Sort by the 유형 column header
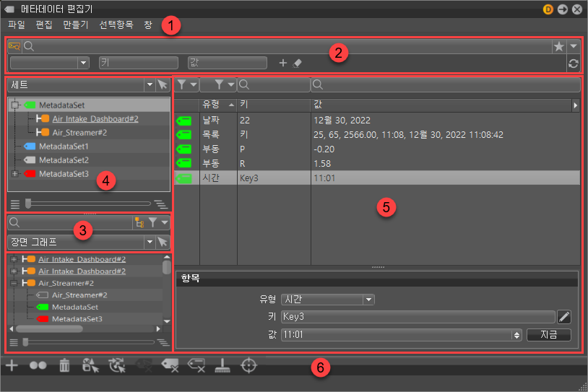 (218, 105)
